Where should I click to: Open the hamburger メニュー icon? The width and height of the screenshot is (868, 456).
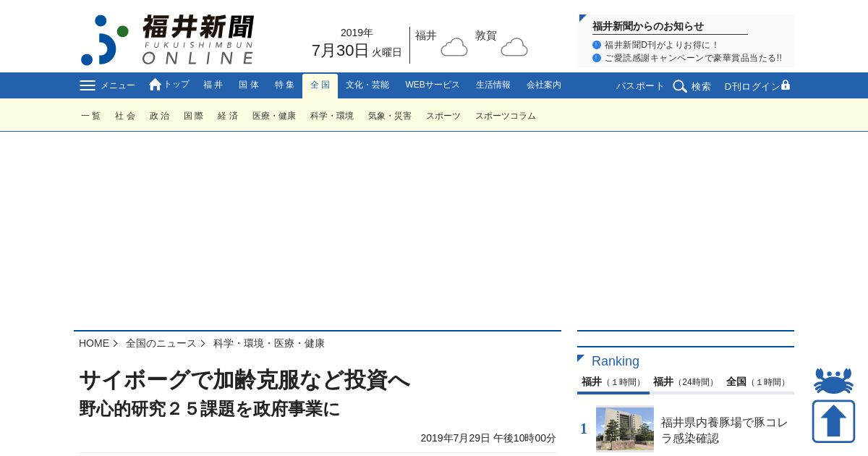(88, 85)
